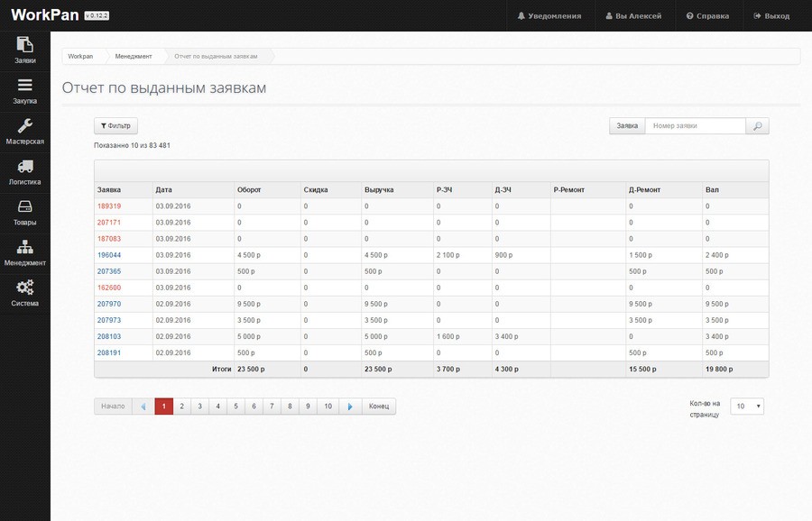Click Показанно 10 из 83 481 text
Image resolution: width=812 pixels, height=521 pixels.
pyautogui.click(x=132, y=145)
